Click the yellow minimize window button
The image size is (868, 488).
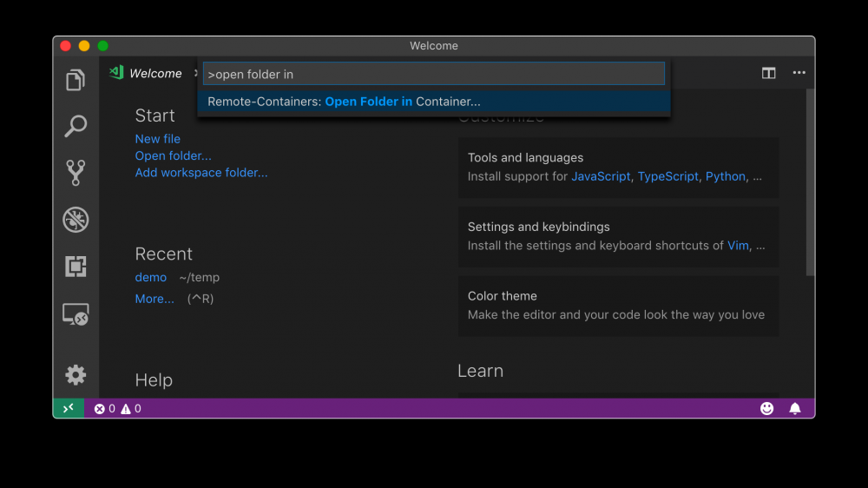pyautogui.click(x=84, y=46)
